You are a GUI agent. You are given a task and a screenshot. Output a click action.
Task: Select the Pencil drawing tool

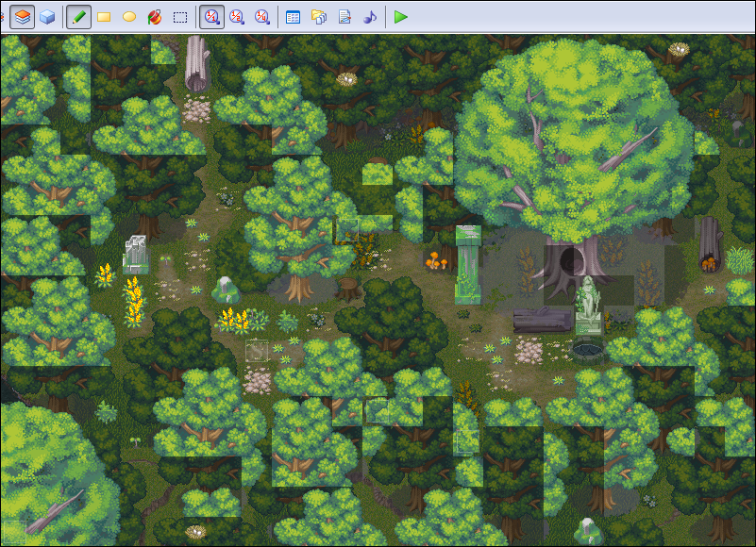pyautogui.click(x=78, y=17)
